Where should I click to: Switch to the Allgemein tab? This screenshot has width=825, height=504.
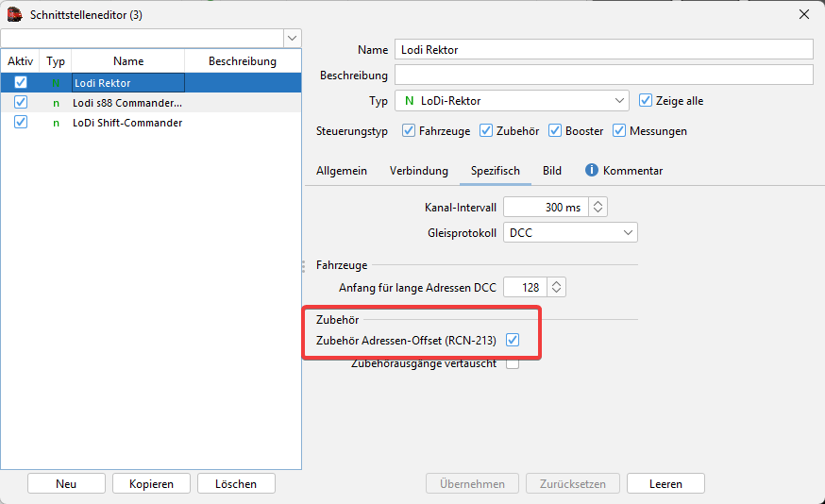(x=342, y=171)
